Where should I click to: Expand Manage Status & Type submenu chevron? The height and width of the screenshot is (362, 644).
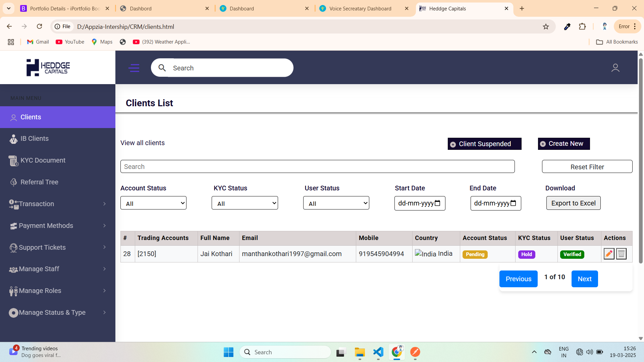point(104,312)
